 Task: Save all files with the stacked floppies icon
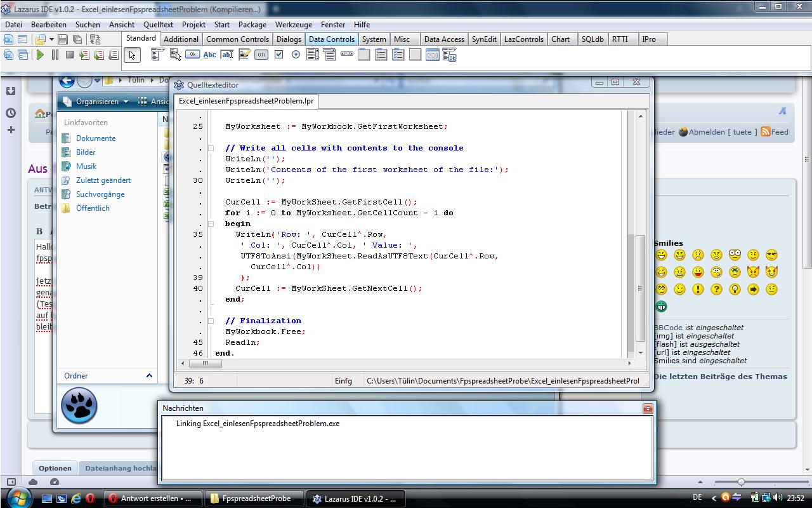tap(77, 39)
